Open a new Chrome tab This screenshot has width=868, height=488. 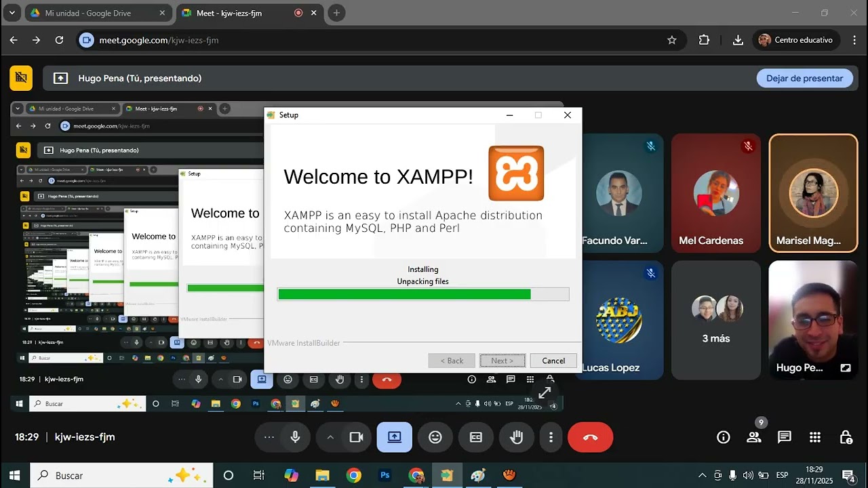[336, 13]
